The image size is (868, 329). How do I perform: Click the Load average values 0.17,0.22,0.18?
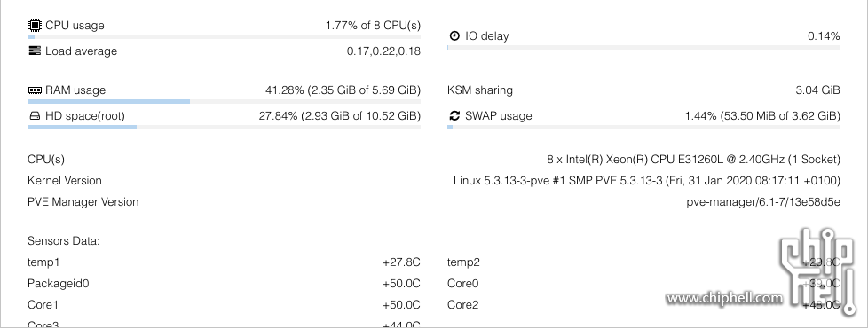coord(383,51)
